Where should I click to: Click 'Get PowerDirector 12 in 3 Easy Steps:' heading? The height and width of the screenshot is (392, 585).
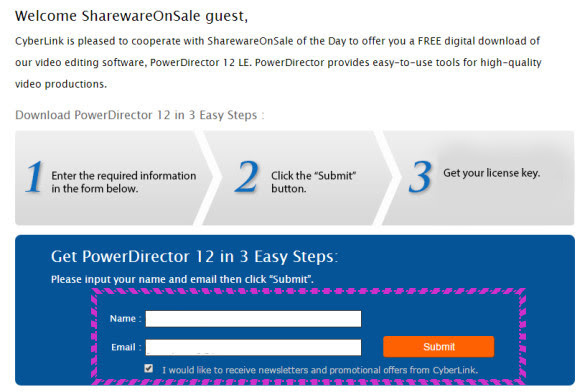194,257
